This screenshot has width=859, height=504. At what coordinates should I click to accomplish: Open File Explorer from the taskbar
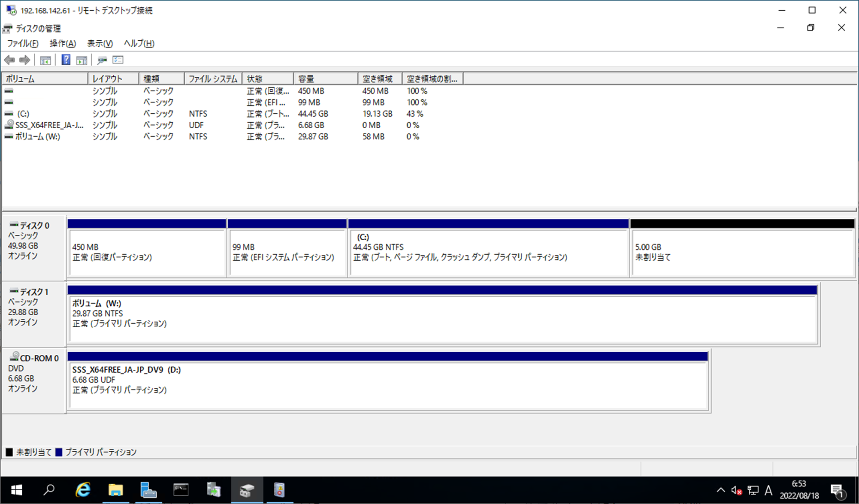pos(115,490)
